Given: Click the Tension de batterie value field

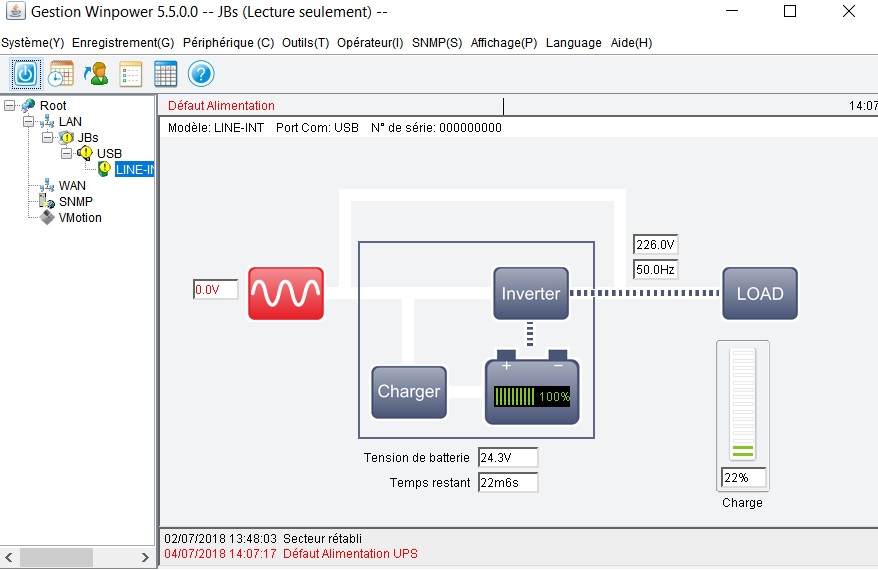Looking at the screenshot, I should tap(507, 457).
